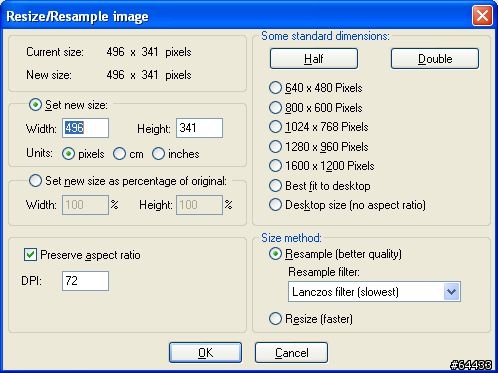Select Best fit to desktop option

pos(275,186)
